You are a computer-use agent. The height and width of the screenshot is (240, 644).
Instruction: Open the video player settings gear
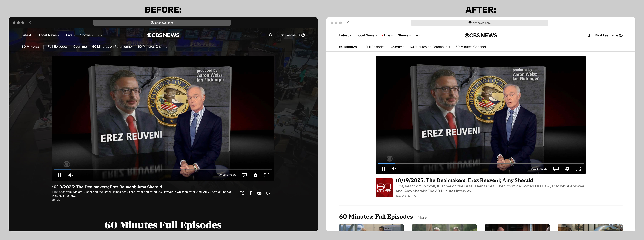click(255, 175)
